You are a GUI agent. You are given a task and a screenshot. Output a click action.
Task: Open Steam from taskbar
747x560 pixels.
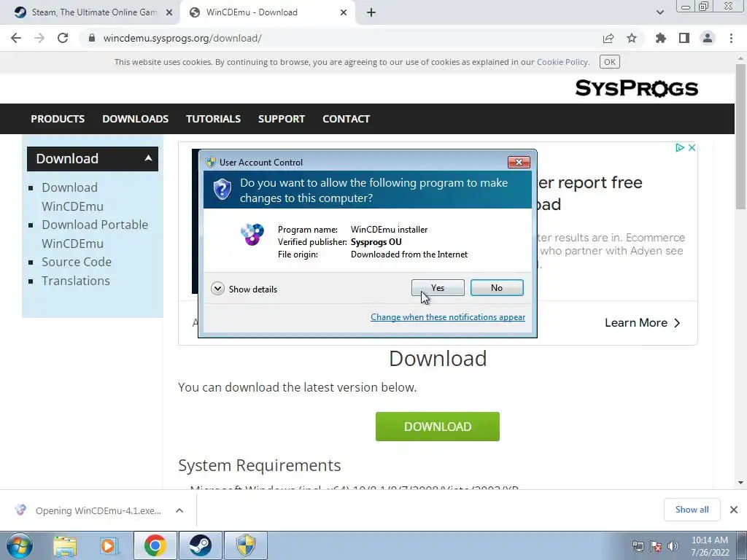click(x=201, y=545)
